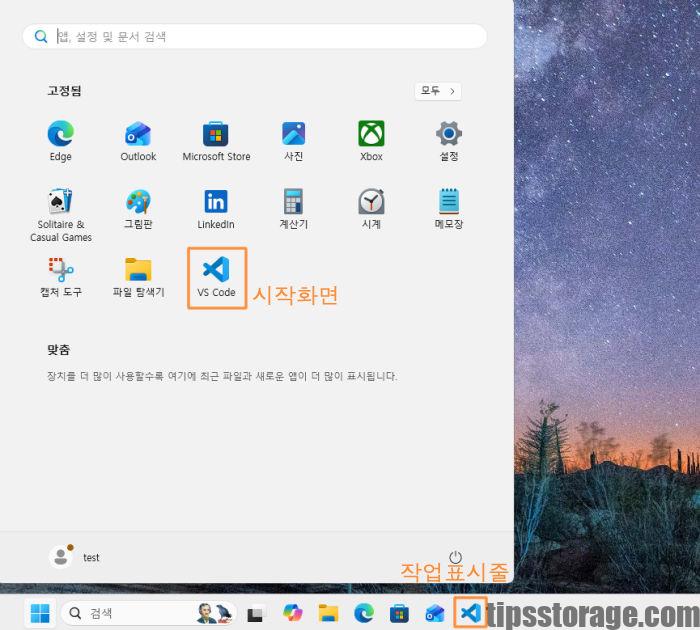Open Outlook from the taskbar
Viewport: 700px width, 630px height.
coord(435,613)
